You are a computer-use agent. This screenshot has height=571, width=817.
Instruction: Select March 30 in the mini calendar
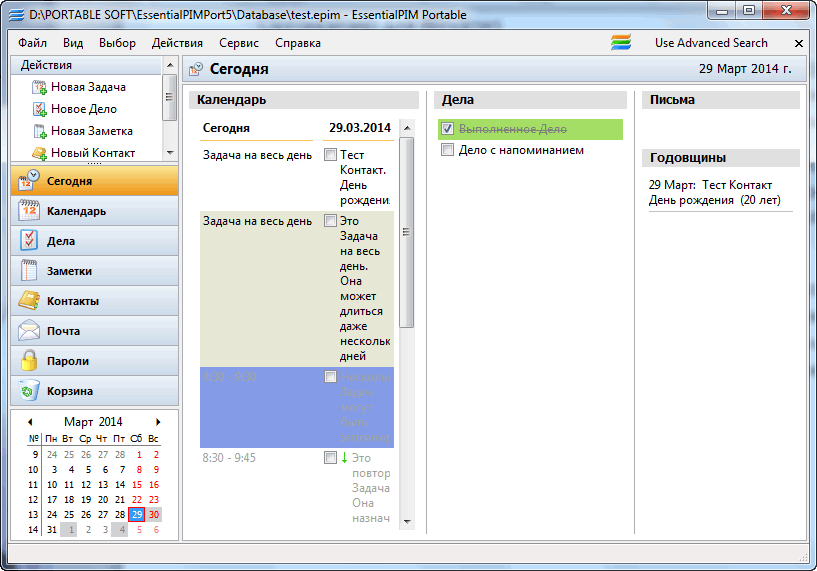point(154,514)
